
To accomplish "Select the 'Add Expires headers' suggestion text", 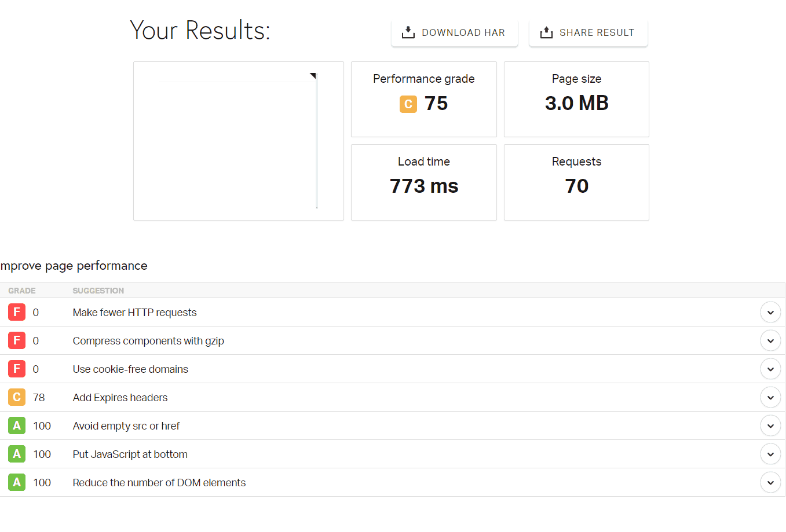I will 120,398.
